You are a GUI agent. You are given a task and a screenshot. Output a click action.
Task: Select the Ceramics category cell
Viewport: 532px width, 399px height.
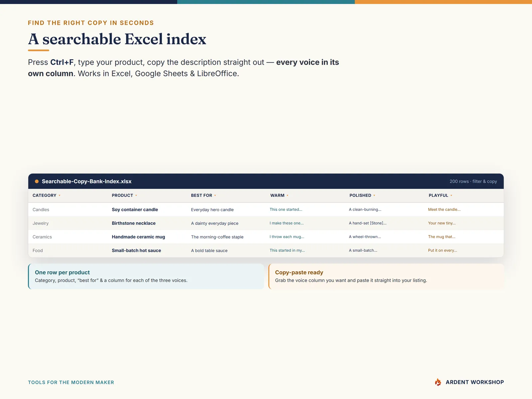(42, 237)
